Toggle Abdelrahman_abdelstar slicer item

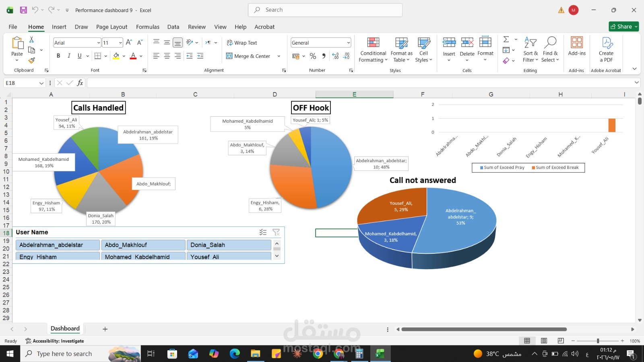pyautogui.click(x=58, y=245)
